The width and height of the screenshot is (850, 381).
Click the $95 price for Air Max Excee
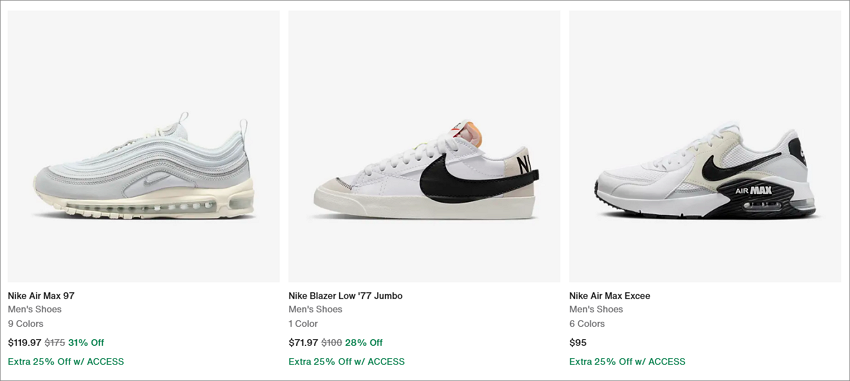click(x=578, y=343)
